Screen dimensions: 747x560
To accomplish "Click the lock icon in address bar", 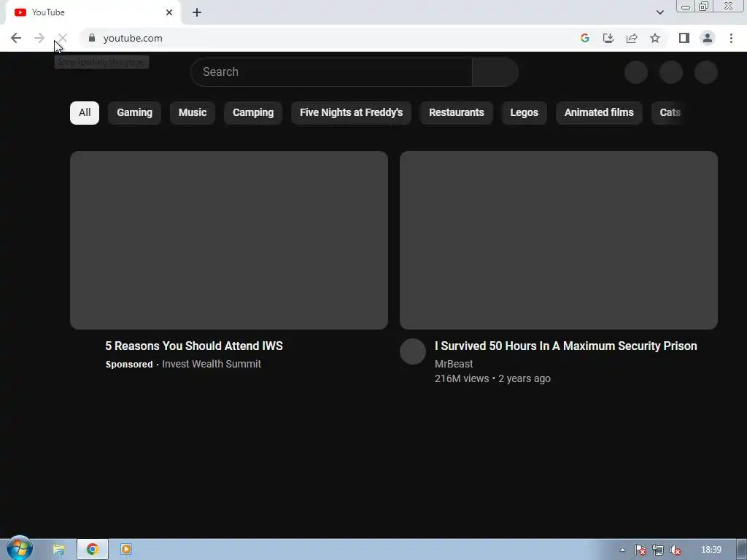I will point(92,38).
